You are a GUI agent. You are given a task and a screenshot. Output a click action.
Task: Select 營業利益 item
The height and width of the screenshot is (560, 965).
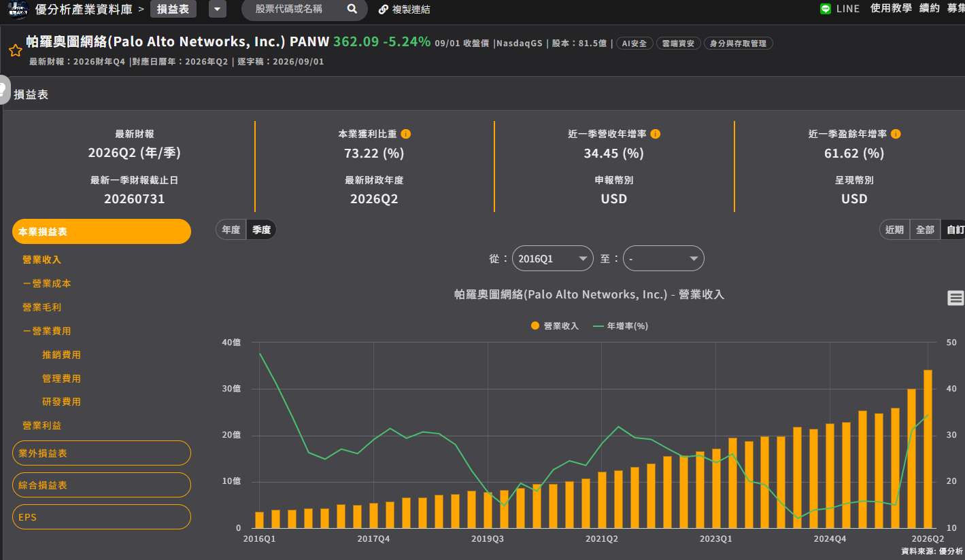click(41, 425)
